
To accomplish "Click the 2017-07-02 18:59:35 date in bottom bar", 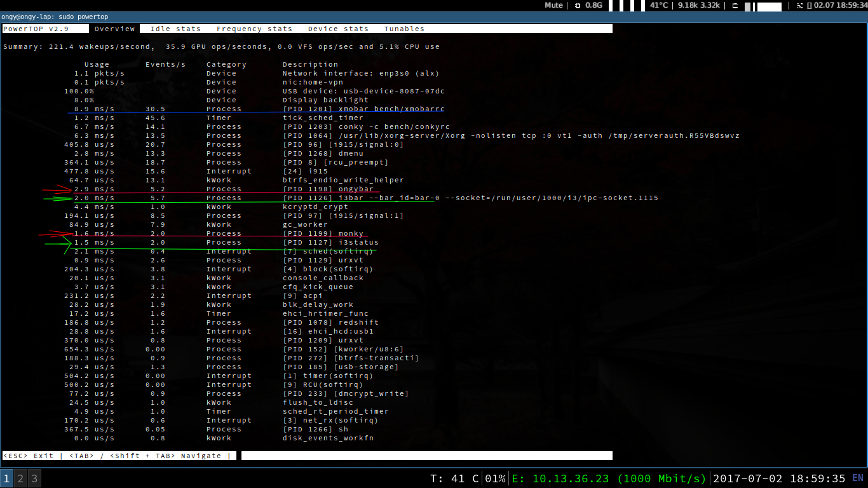I will pos(780,478).
